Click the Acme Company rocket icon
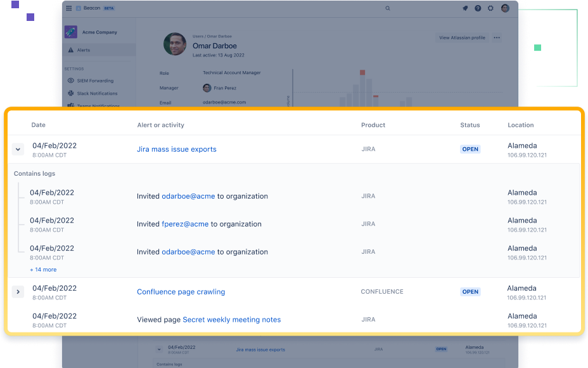 71,32
